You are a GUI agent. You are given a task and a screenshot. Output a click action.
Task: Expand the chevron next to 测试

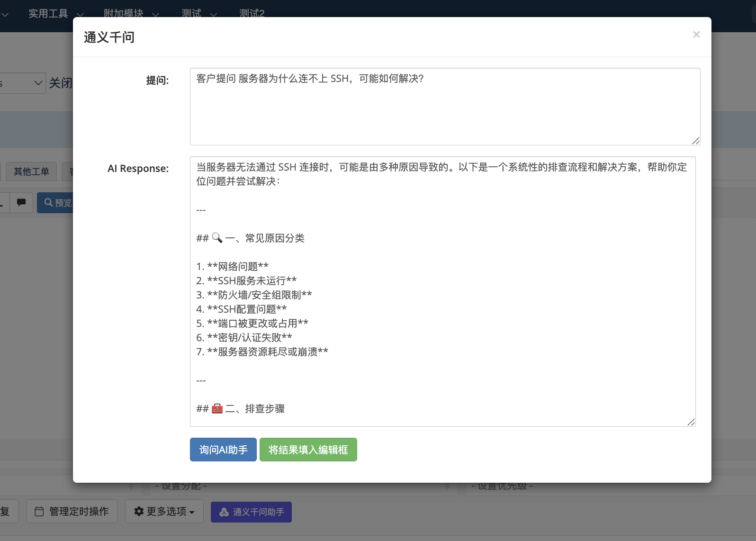coord(214,15)
